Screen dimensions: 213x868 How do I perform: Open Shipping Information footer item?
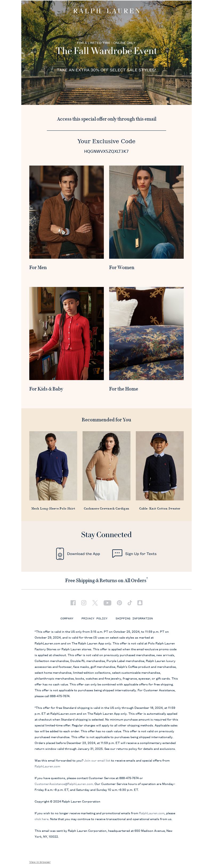(x=134, y=618)
